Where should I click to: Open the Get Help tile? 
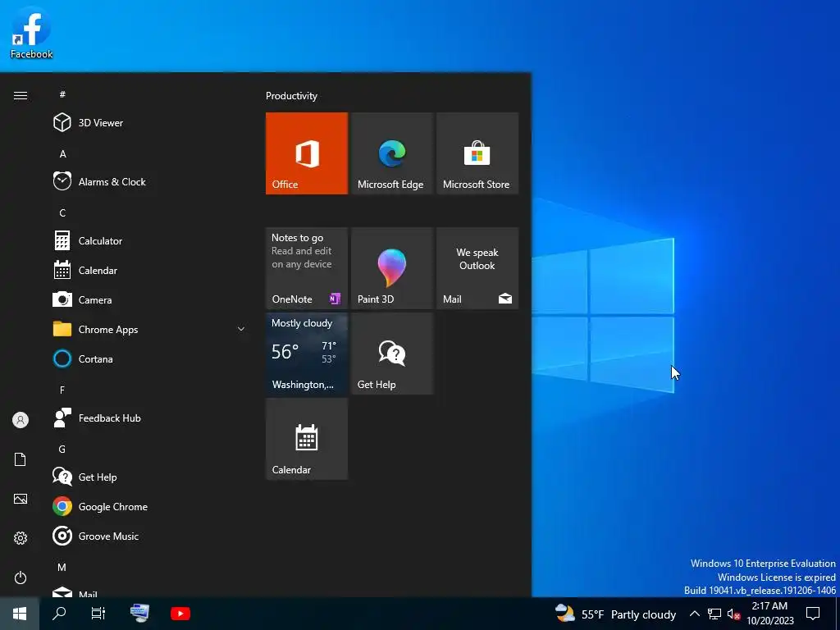click(391, 354)
